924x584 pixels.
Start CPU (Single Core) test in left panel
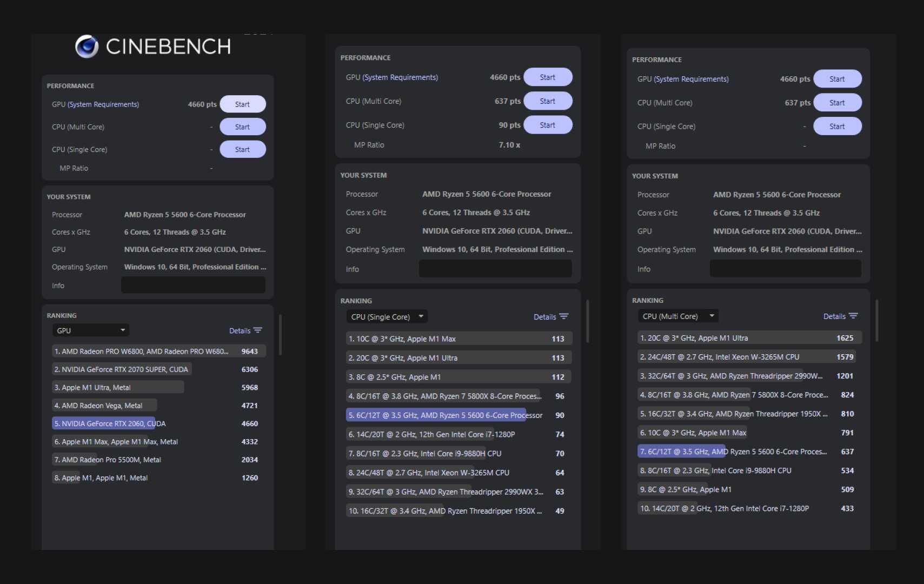(243, 150)
